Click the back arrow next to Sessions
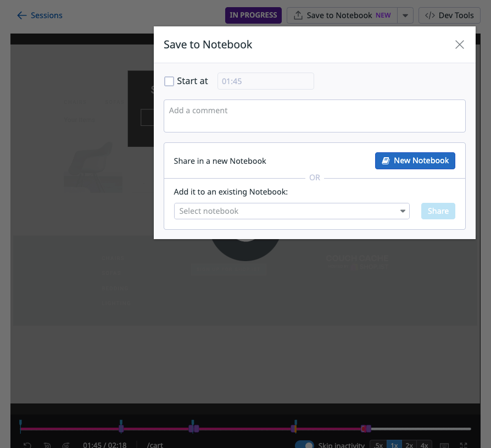 point(21,15)
